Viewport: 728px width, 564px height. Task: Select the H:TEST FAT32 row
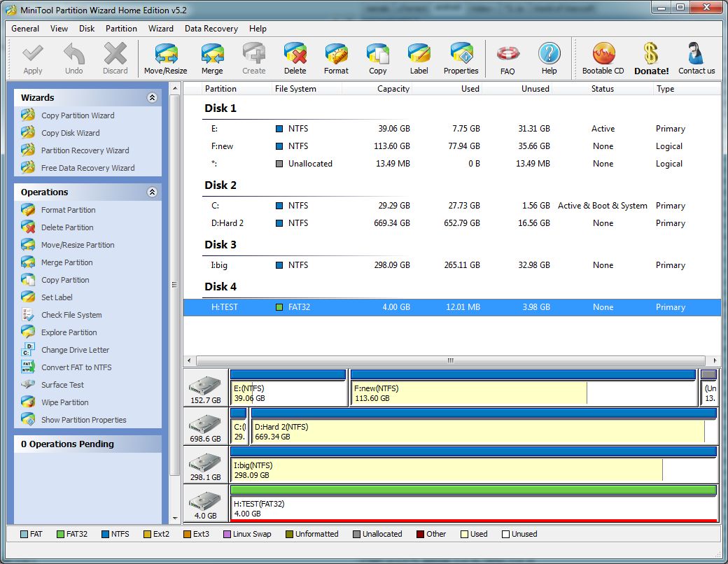click(x=451, y=307)
